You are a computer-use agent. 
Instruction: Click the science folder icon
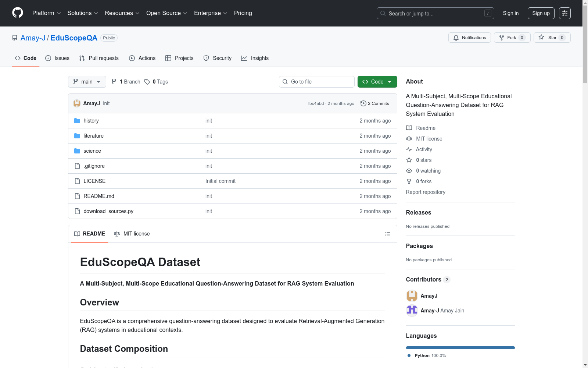point(77,151)
